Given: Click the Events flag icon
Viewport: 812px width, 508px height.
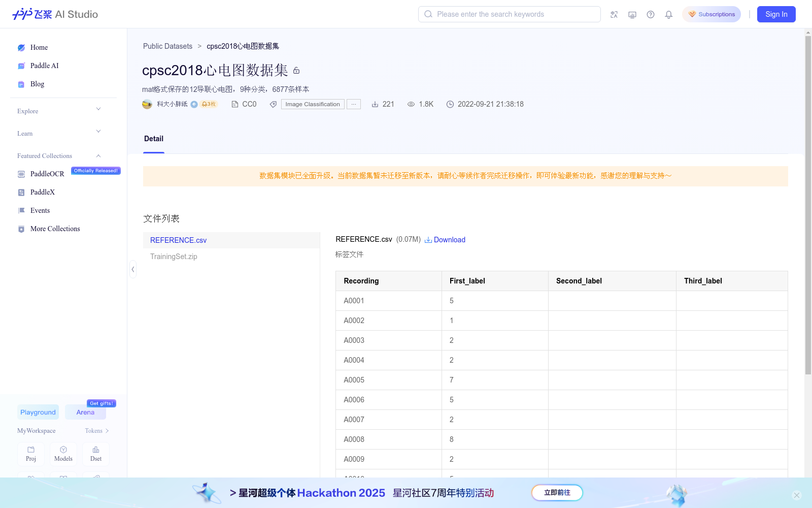Looking at the screenshot, I should [x=21, y=211].
